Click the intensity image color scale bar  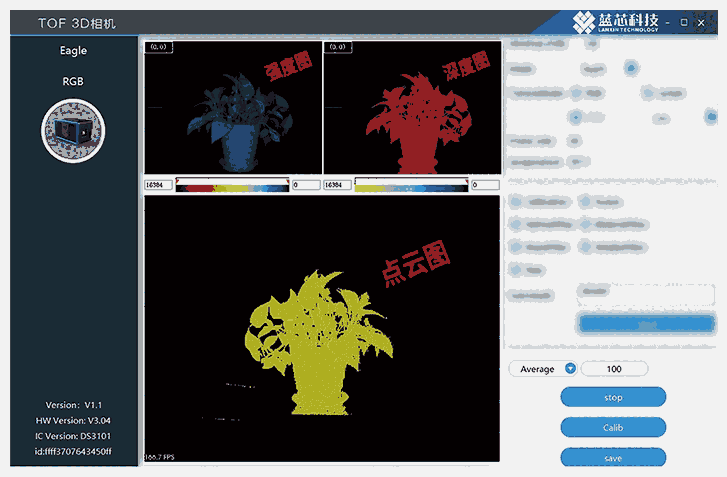[232, 185]
